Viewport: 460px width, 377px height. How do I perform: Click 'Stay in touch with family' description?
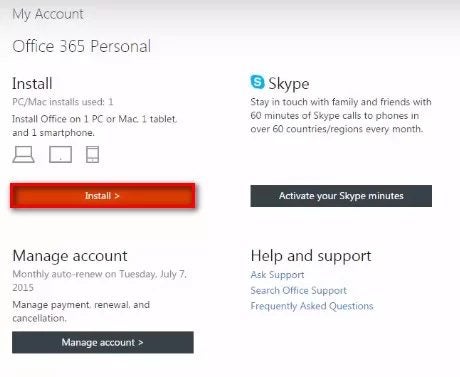pos(341,115)
